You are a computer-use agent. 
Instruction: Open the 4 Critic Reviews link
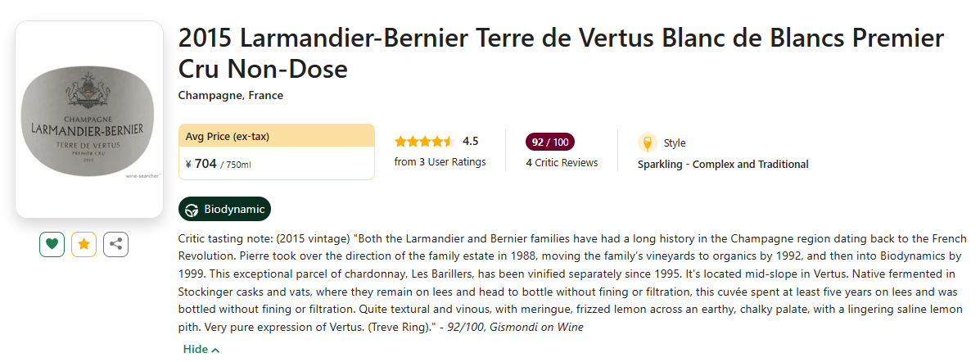point(562,162)
